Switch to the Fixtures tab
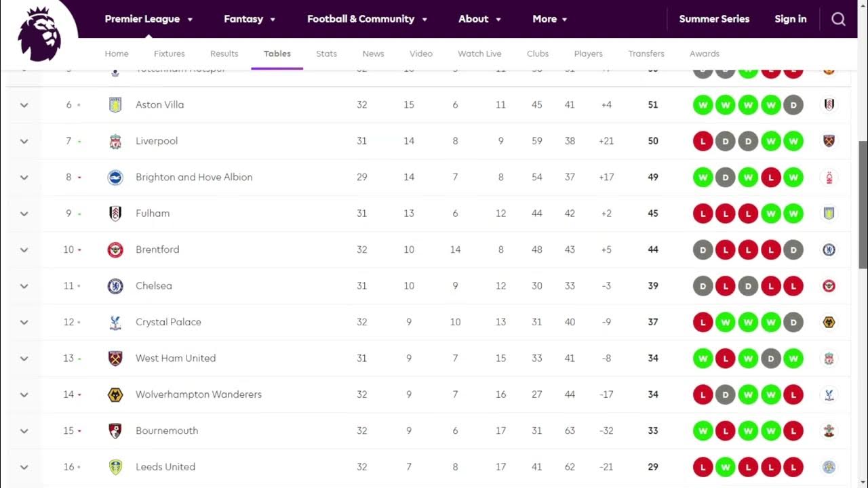868x488 pixels. (170, 54)
